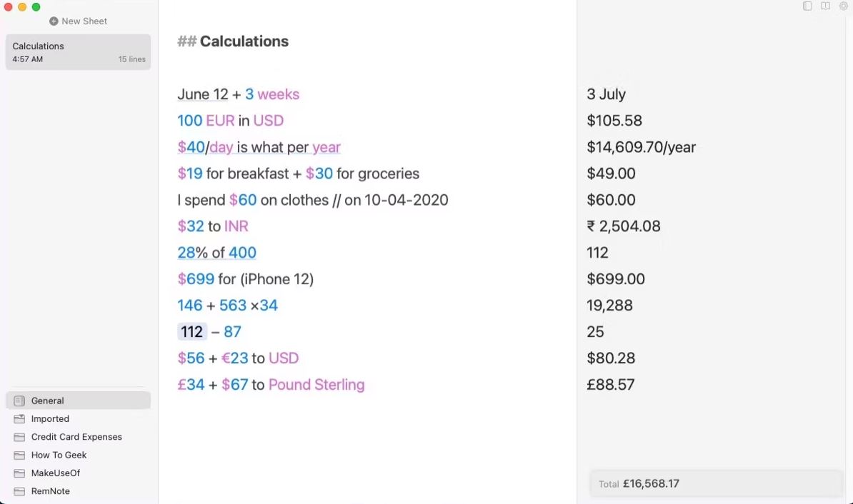Viewport: 853px width, 504px height.
Task: Click the 3 July result
Action: click(606, 95)
